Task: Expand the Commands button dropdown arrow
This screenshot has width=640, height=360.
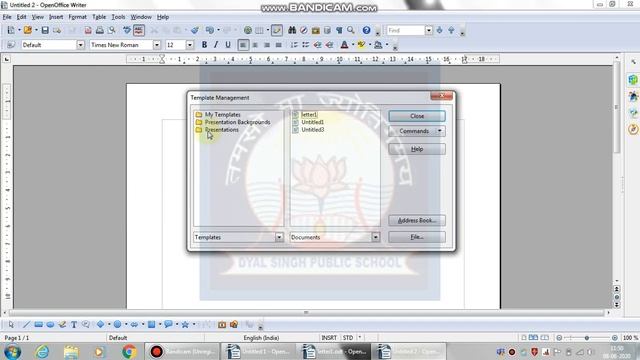Action: click(440, 131)
